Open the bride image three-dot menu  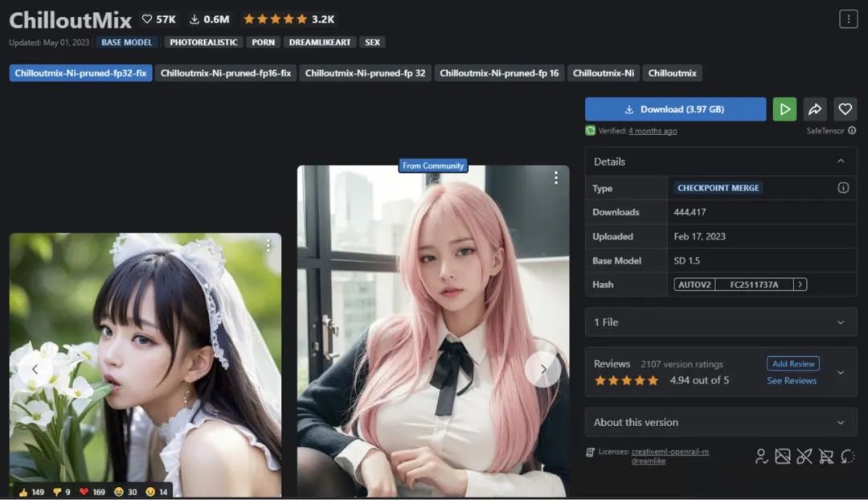pyautogui.click(x=268, y=245)
